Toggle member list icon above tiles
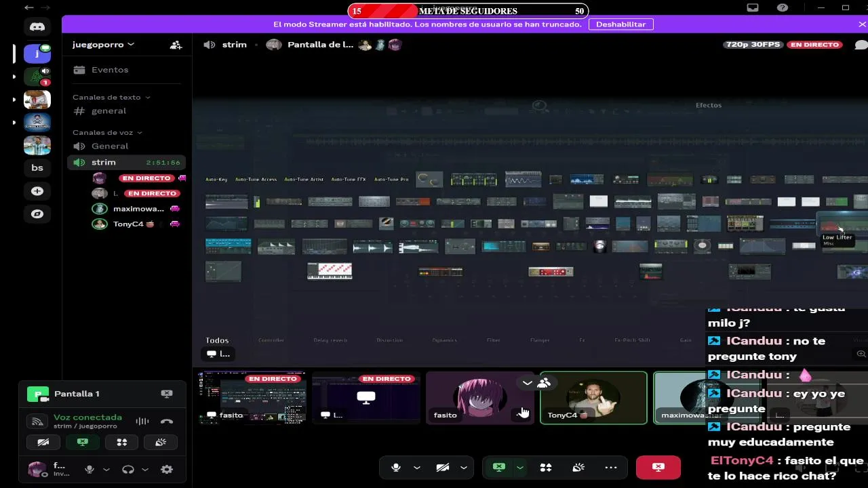The height and width of the screenshot is (488, 868). coord(544,383)
